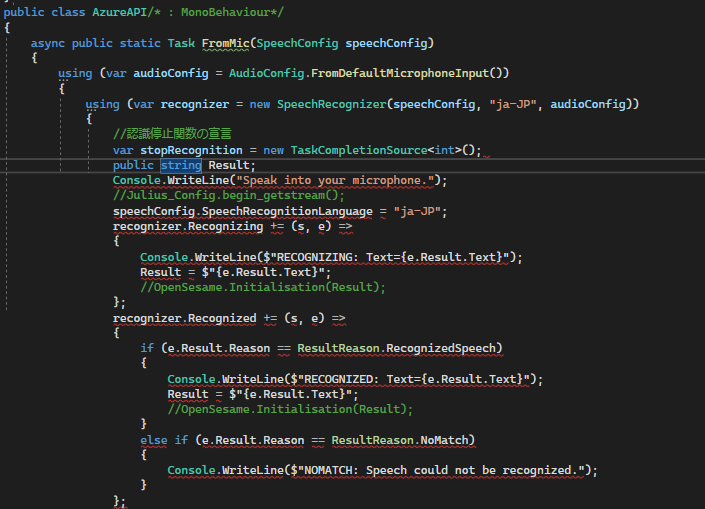Click the class name AzureAPI

pos(120,12)
